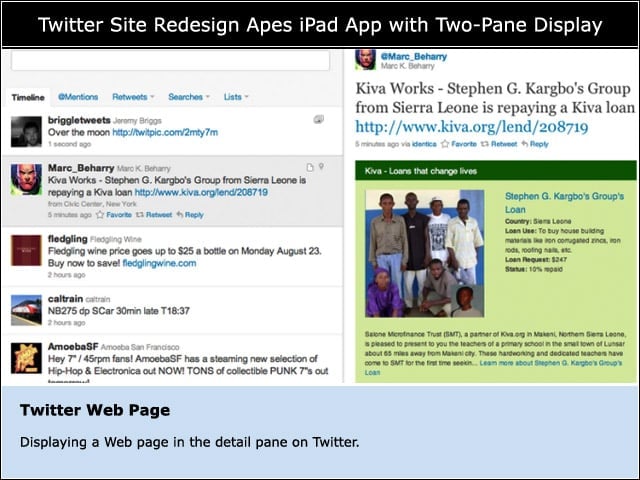This screenshot has width=640, height=480.
Task: Open twitpic link in briggletweets tweet
Action: (165, 132)
